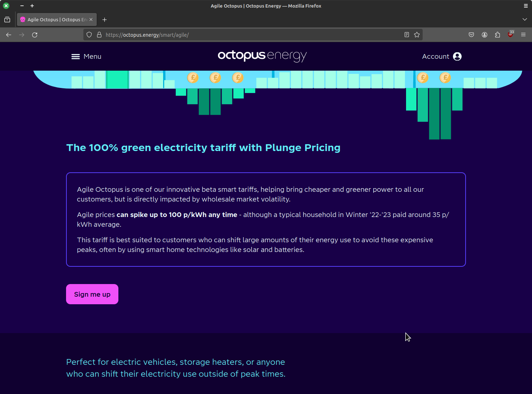The image size is (532, 394).
Task: Click the Account avatar icon
Action: pos(457,57)
